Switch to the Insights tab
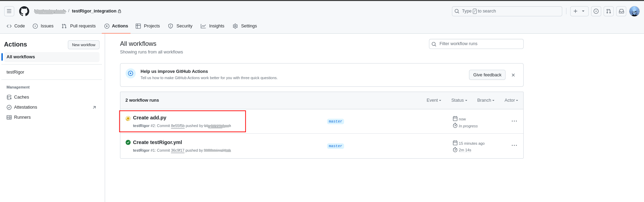The image size is (644, 202). pyautogui.click(x=213, y=26)
